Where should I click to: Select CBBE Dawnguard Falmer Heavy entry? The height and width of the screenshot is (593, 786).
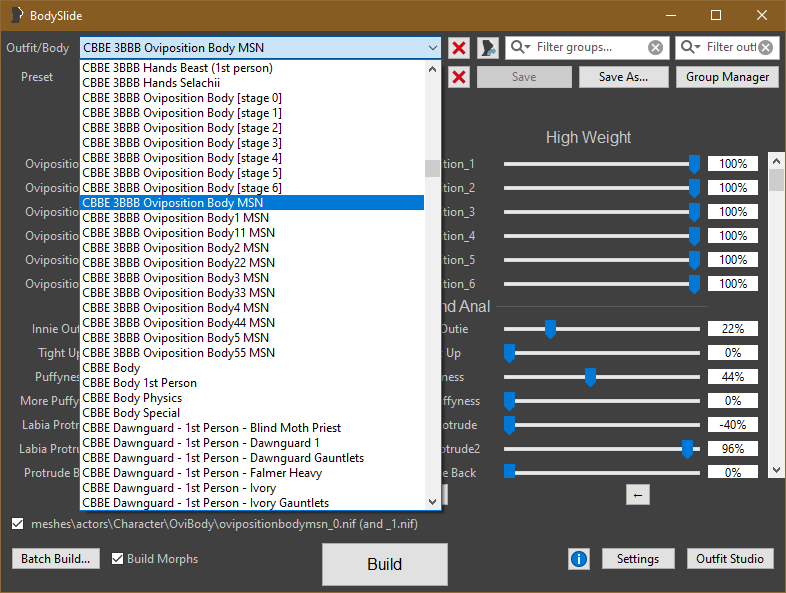252,473
